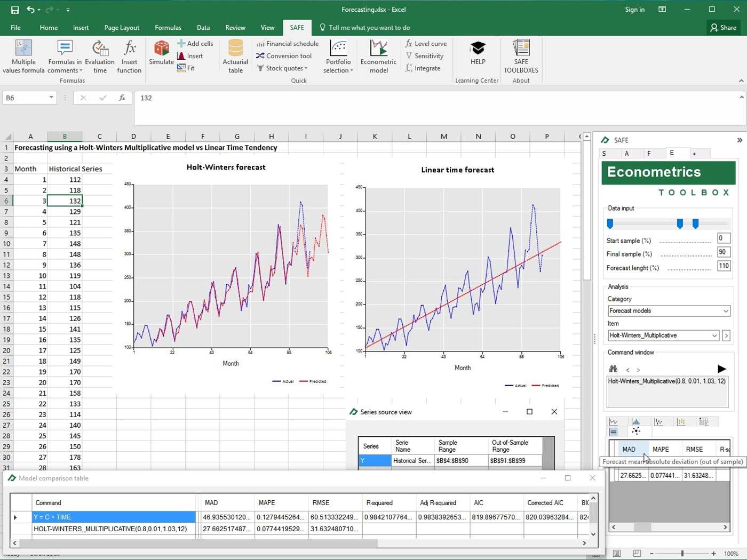Screen dimensions: 747x560
Task: Save workbook from quick access toolbar
Action: [14, 10]
